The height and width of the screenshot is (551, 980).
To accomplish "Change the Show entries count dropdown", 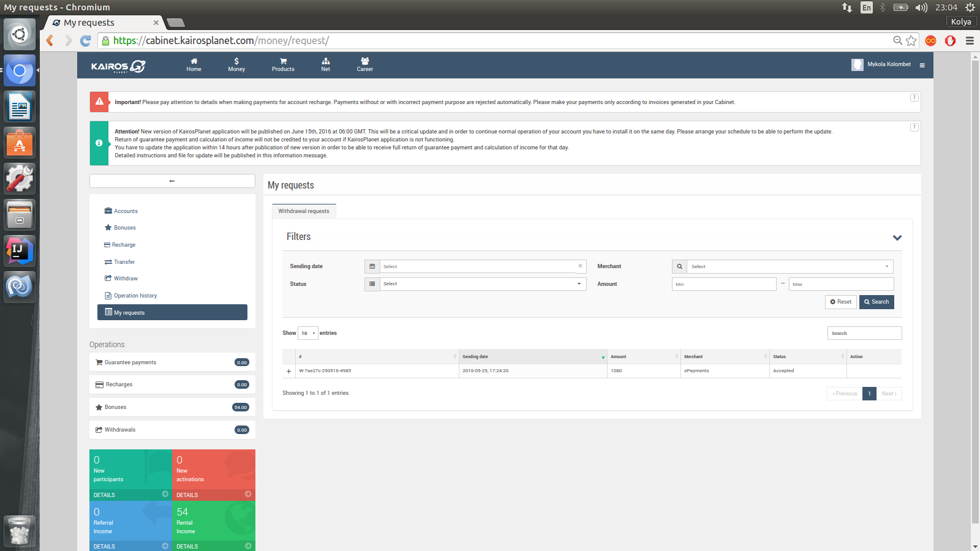I will click(x=307, y=333).
